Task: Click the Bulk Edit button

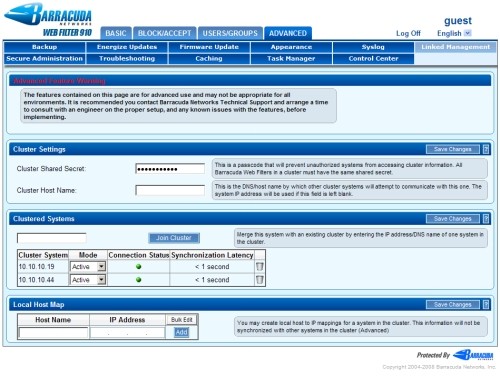Action: coord(182,320)
